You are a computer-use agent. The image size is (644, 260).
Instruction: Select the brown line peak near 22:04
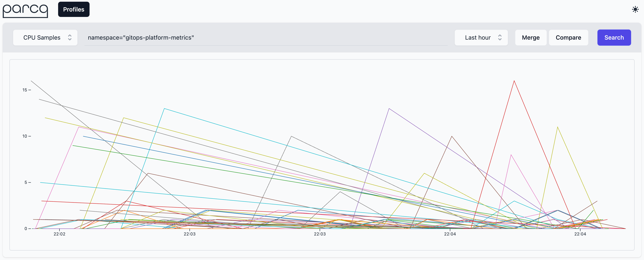[x=452, y=136]
